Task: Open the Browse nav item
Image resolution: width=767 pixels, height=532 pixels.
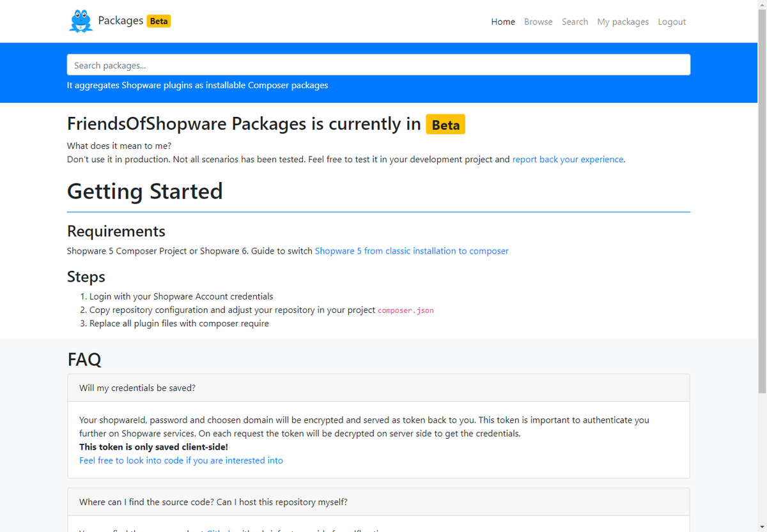Action: pyautogui.click(x=538, y=22)
